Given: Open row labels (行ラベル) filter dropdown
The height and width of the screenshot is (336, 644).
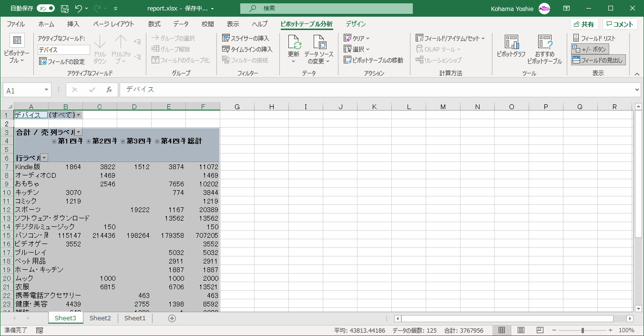Looking at the screenshot, I should point(44,158).
